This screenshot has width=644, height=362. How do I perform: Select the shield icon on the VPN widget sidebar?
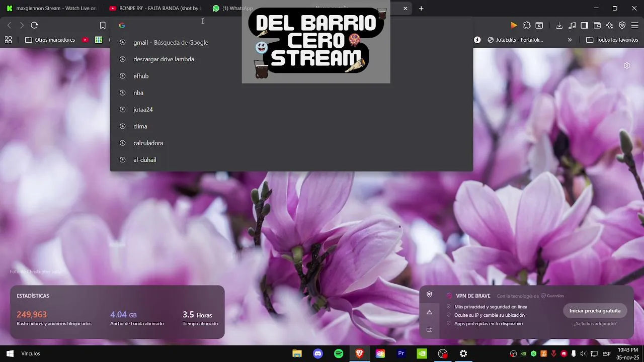click(x=429, y=295)
